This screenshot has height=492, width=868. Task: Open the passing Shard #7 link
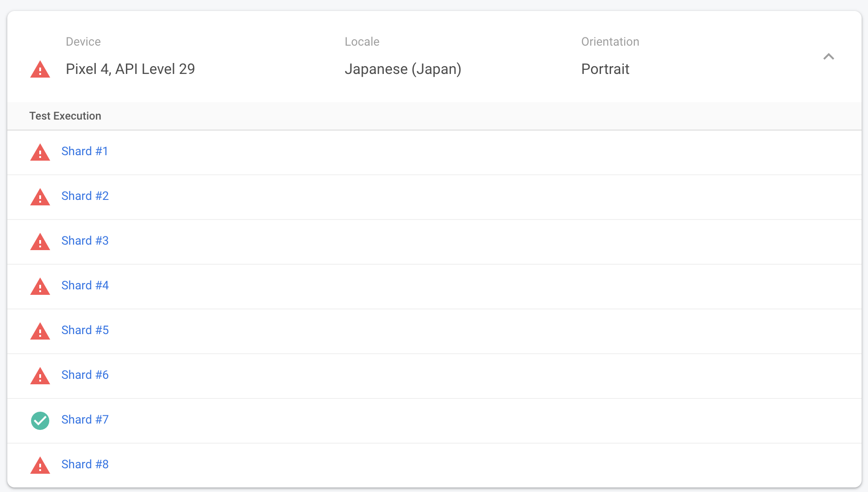pyautogui.click(x=85, y=419)
